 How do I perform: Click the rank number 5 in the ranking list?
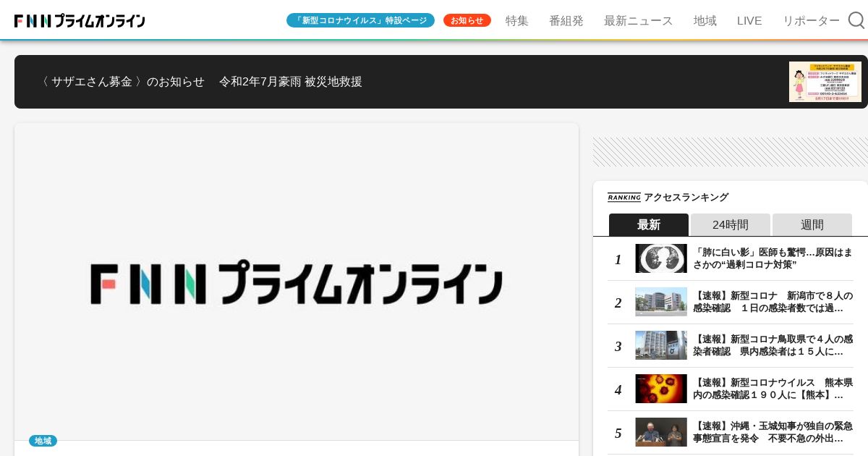pos(618,433)
